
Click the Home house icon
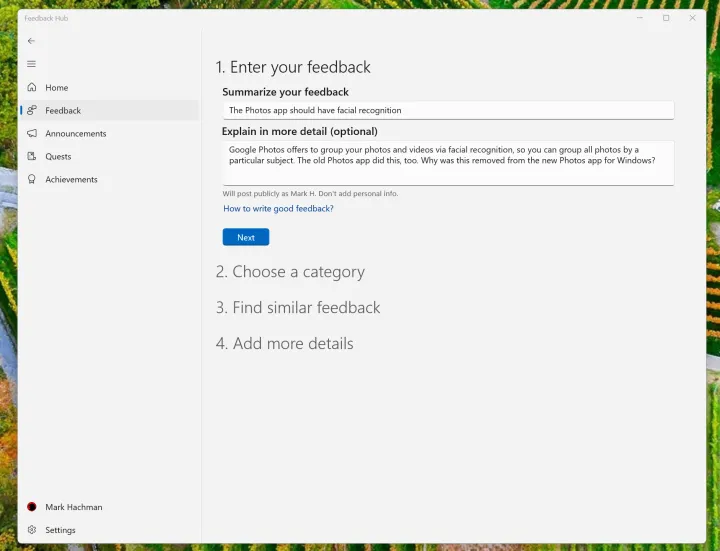pyautogui.click(x=32, y=88)
